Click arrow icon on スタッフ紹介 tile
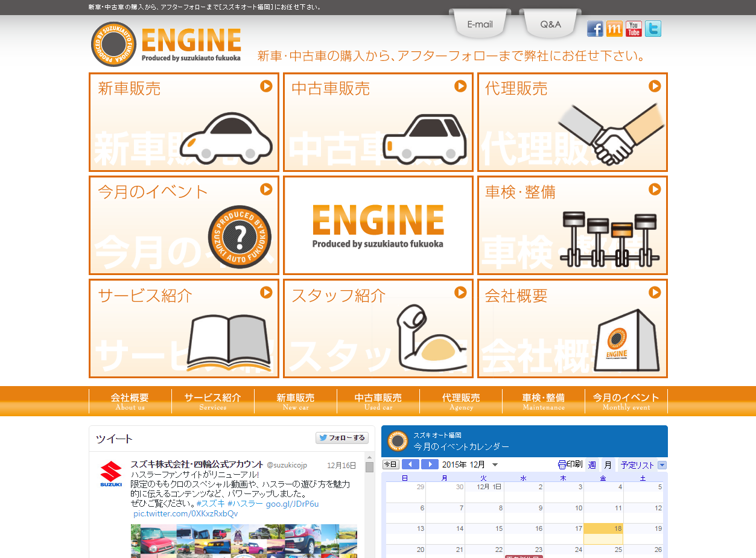The image size is (756, 558). tap(460, 293)
